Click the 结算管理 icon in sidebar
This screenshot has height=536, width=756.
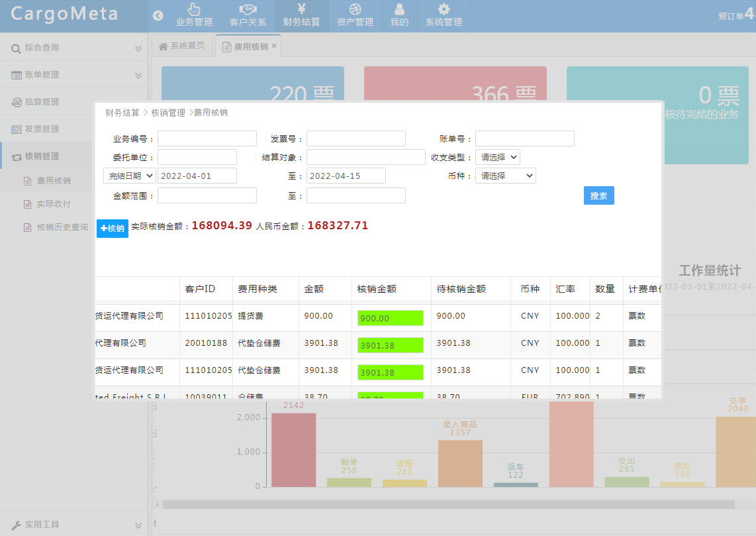click(17, 102)
